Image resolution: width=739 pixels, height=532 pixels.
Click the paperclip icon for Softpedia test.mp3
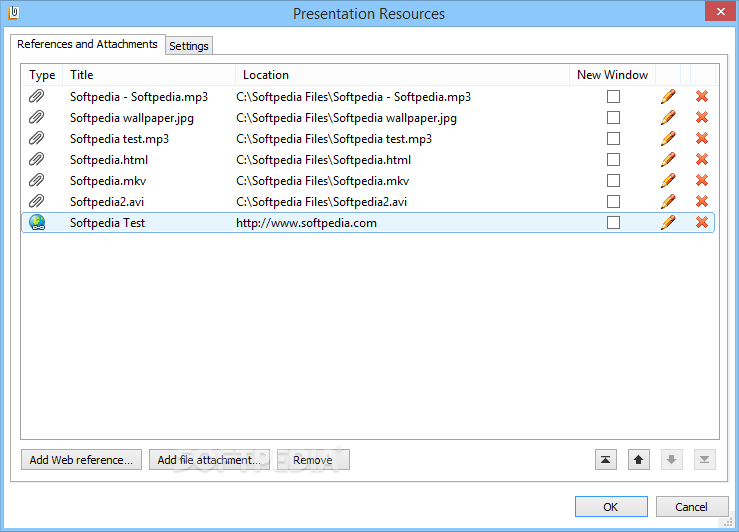tap(36, 139)
